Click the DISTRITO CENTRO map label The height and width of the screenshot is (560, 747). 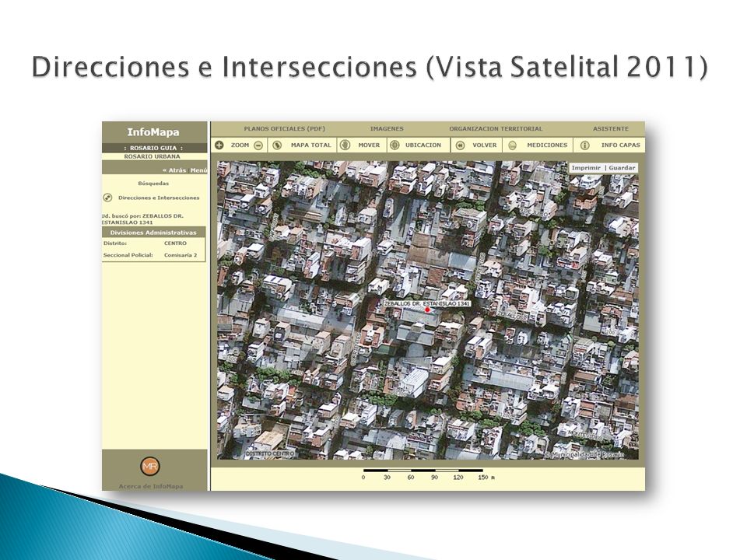click(x=270, y=454)
